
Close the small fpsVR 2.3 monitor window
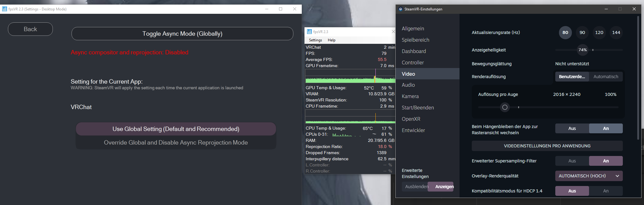pos(393,32)
